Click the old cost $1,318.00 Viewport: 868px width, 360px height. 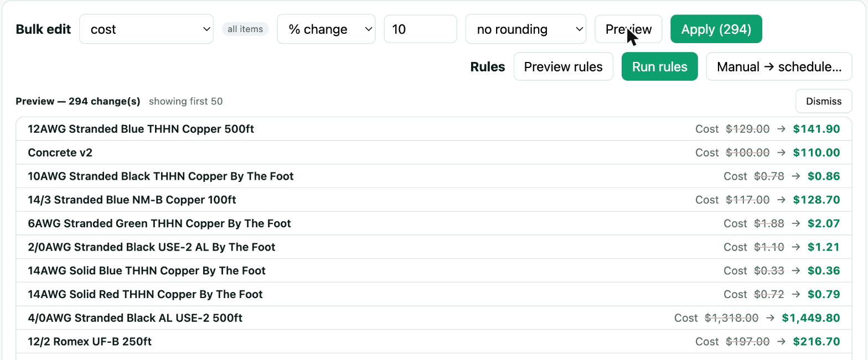[732, 318]
